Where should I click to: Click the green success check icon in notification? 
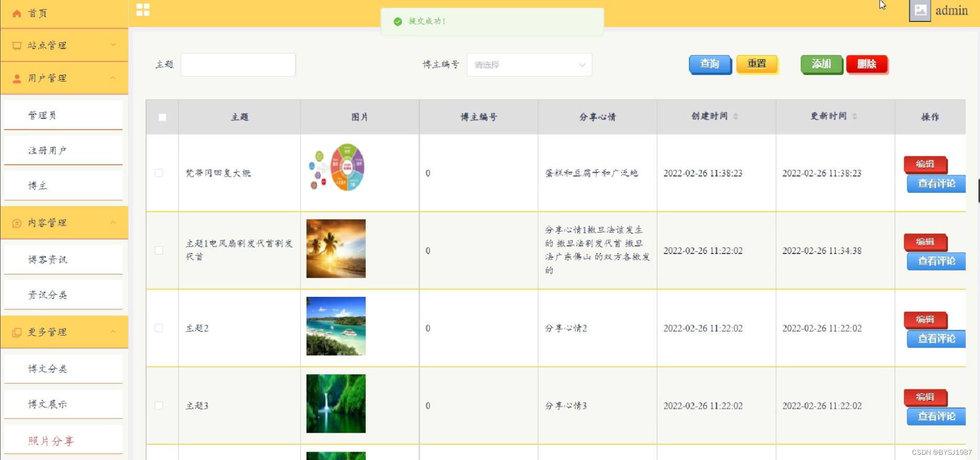tap(398, 21)
